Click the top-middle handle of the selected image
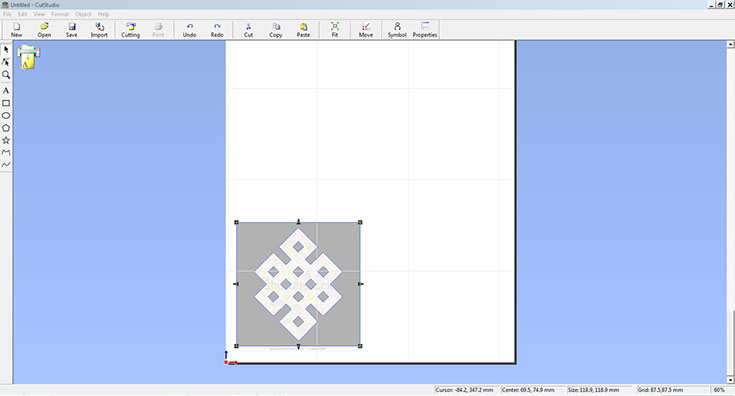This screenshot has width=735, height=396. click(x=299, y=221)
